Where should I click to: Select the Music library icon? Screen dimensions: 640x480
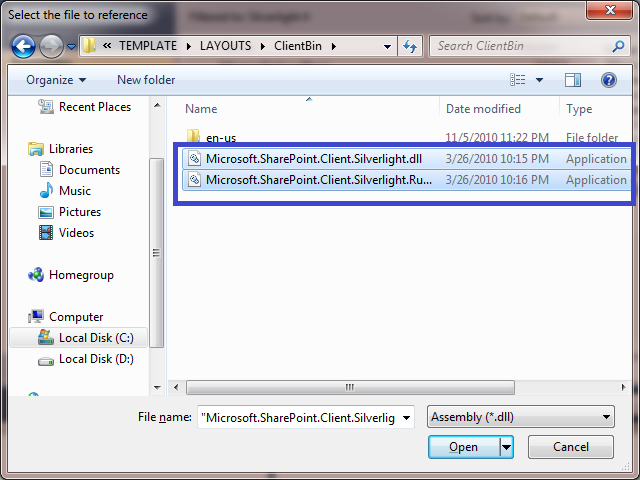pyautogui.click(x=46, y=191)
